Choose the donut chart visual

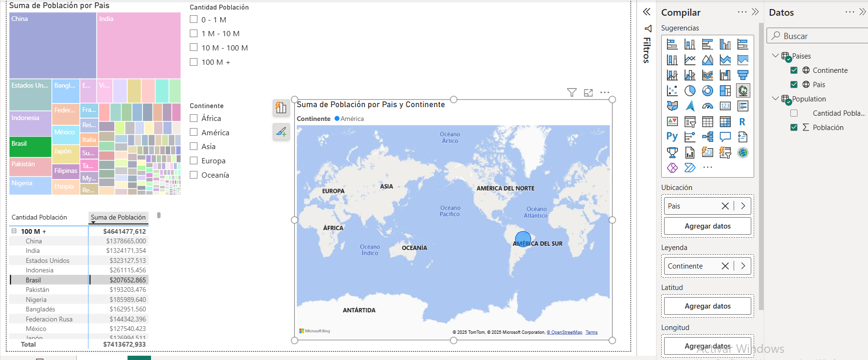[x=707, y=90]
